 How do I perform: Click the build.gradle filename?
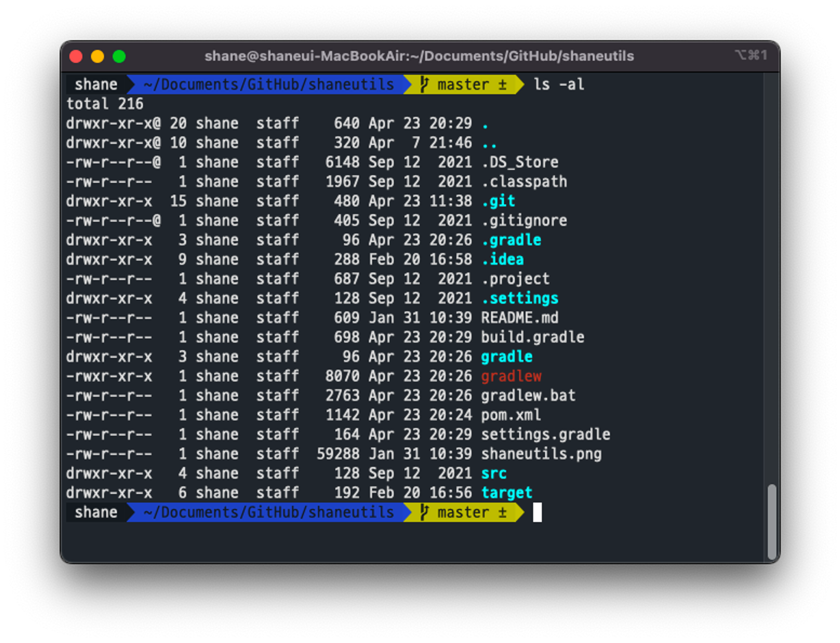click(533, 337)
